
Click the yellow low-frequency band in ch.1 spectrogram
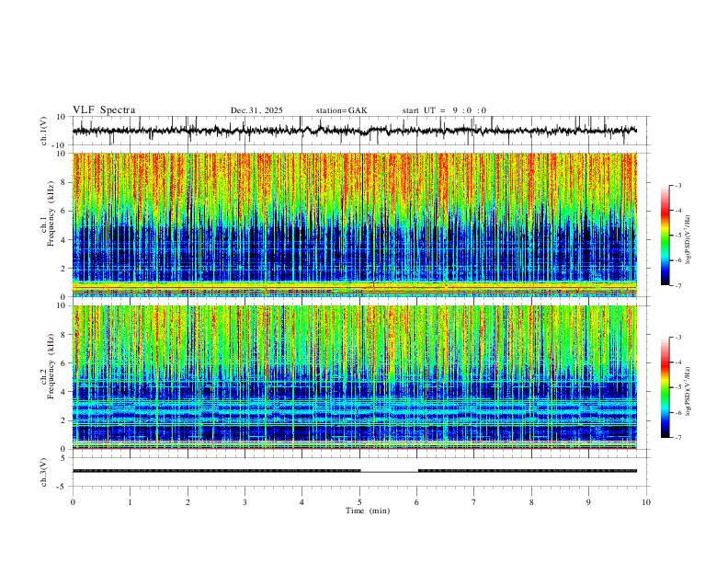354,287
